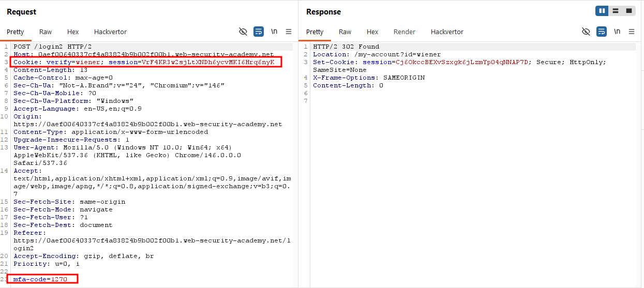This screenshot has width=644, height=288.
Task: Open Hackvertor tab in Request panel
Action: click(110, 32)
